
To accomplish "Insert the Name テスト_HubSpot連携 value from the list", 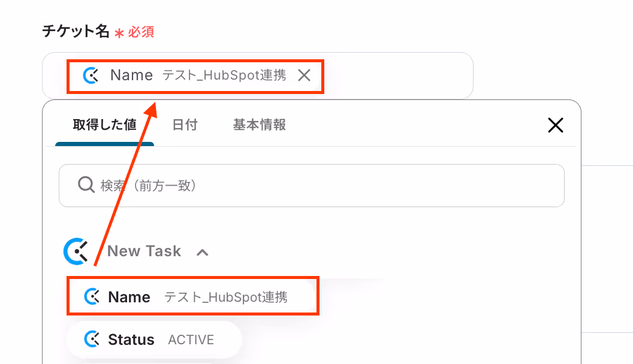I will [193, 297].
